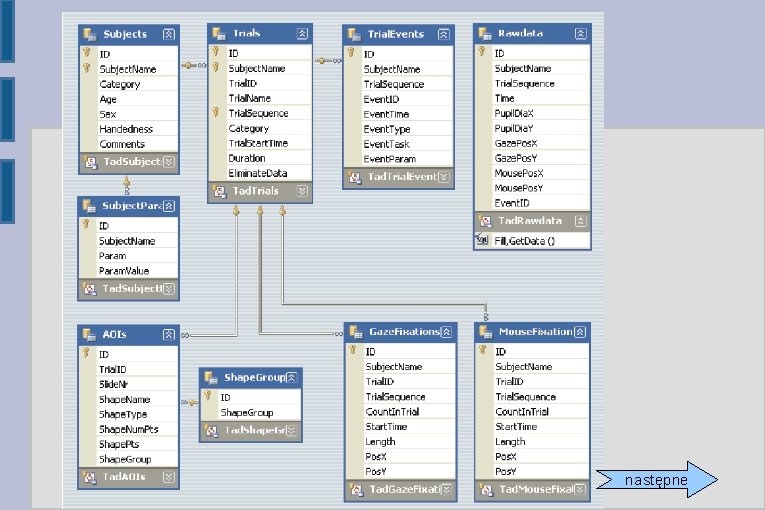Click the MouseFixation table header icon
765x510 pixels.
[x=485, y=332]
